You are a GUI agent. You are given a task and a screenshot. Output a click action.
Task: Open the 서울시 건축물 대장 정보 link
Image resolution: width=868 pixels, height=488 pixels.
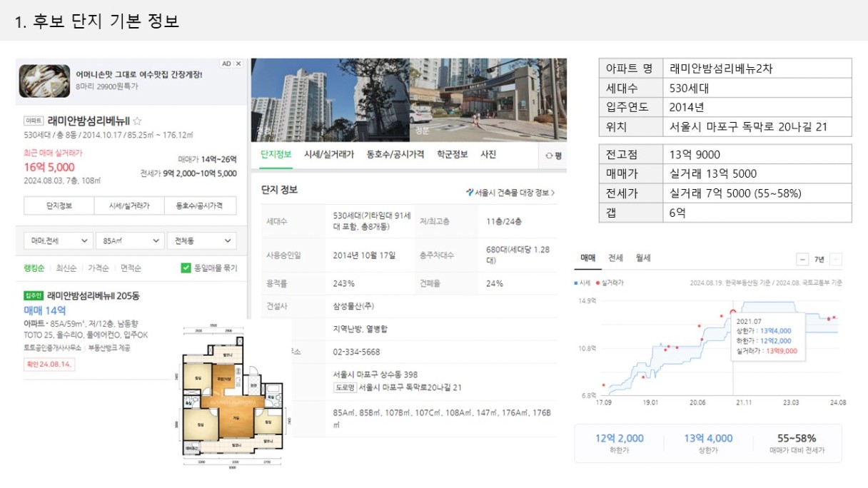click(x=510, y=193)
